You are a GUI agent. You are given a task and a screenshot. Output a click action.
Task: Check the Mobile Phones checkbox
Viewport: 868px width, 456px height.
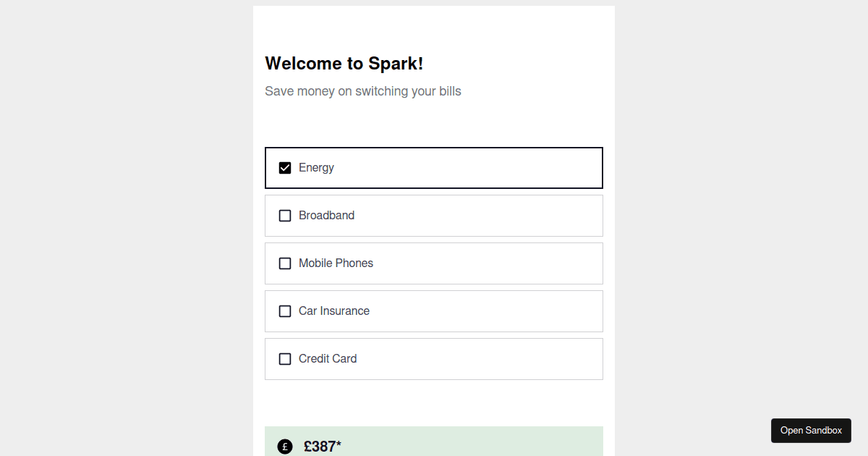click(285, 263)
